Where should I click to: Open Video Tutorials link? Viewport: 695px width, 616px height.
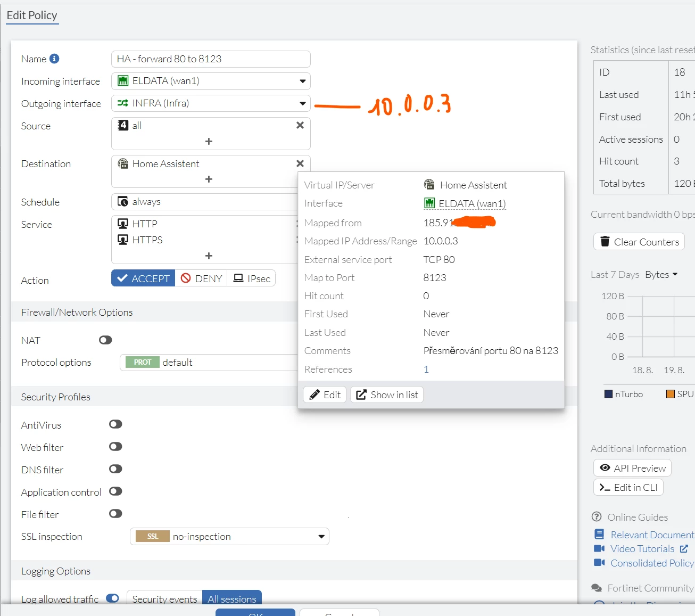(x=642, y=548)
